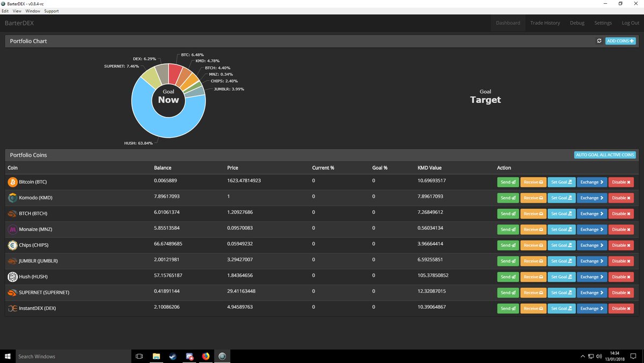This screenshot has height=363, width=644.
Task: Click the BTCH coin logo
Action: coord(12,214)
